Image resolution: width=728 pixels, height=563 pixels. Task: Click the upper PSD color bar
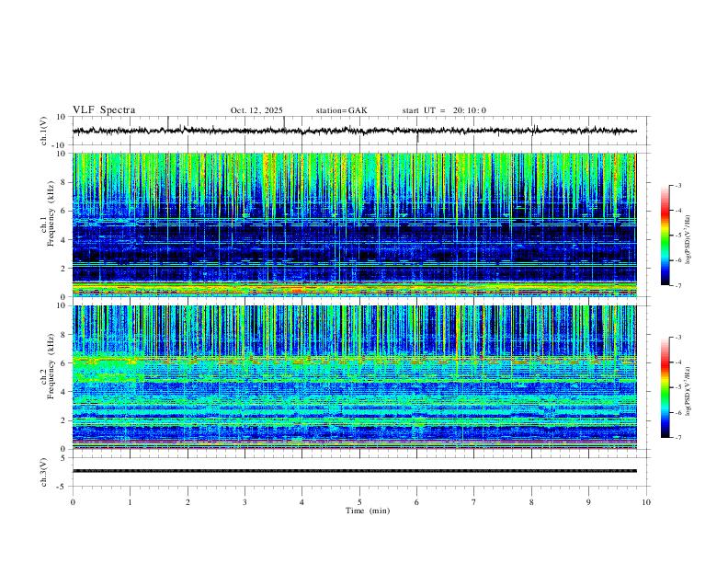[665, 236]
